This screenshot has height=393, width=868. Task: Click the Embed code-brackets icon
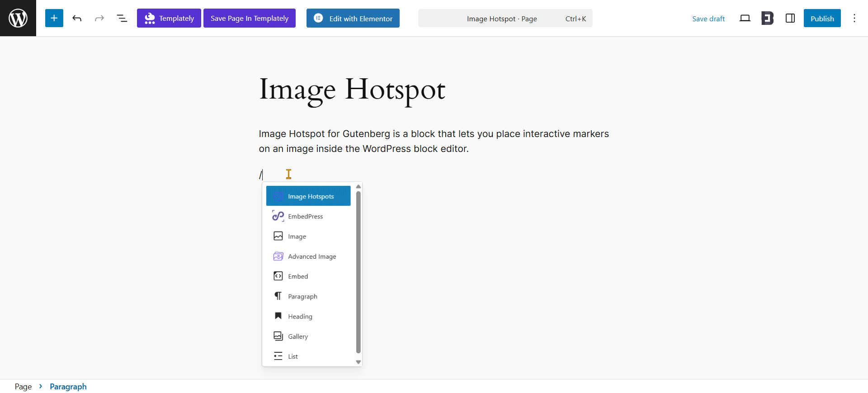tap(278, 276)
